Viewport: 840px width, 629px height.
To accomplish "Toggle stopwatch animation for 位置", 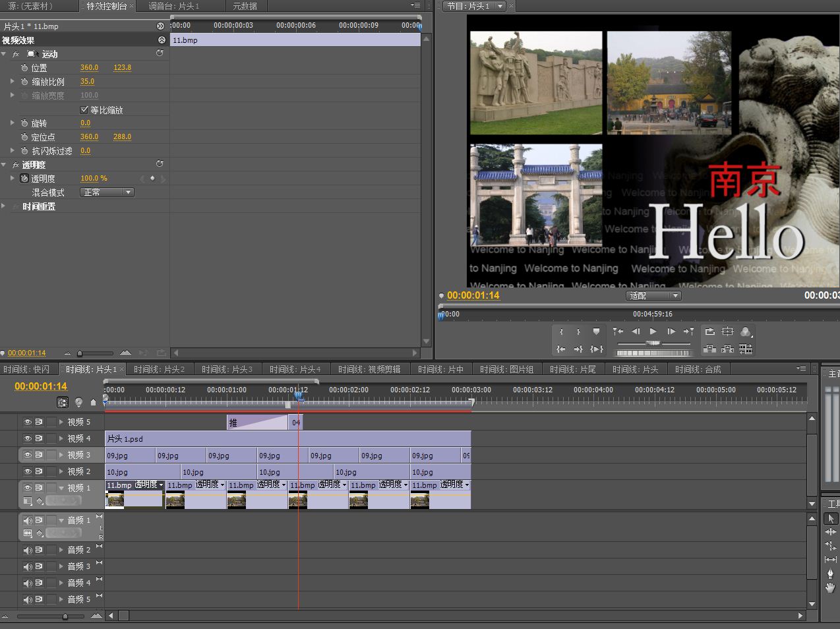I will [x=24, y=68].
